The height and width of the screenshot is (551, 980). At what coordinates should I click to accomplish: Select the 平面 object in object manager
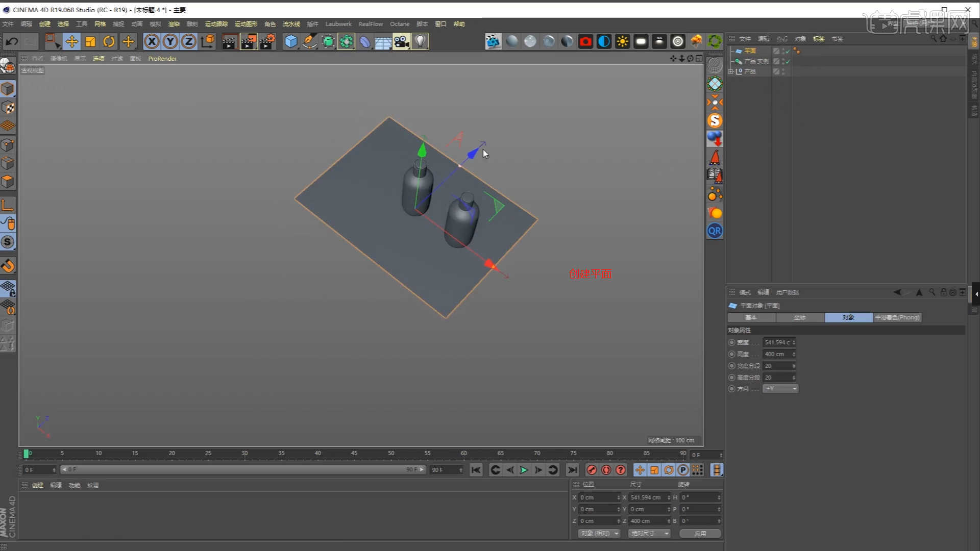(x=750, y=51)
